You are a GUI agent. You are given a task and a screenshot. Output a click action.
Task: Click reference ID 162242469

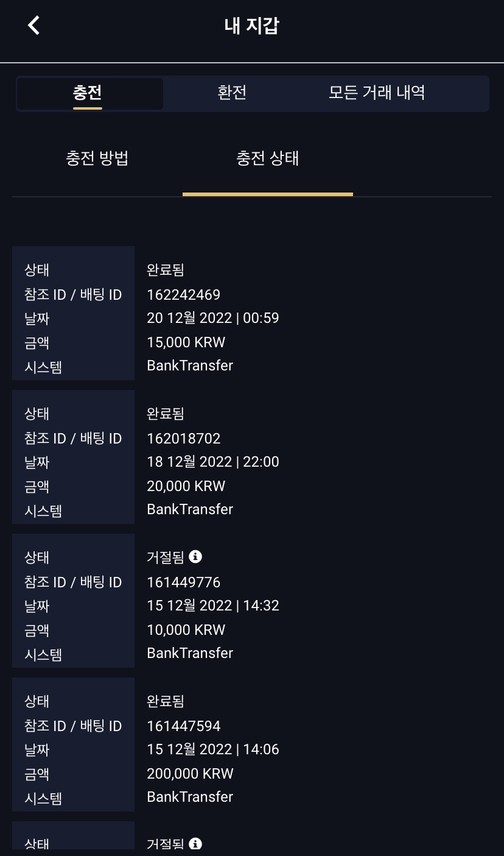[184, 295]
